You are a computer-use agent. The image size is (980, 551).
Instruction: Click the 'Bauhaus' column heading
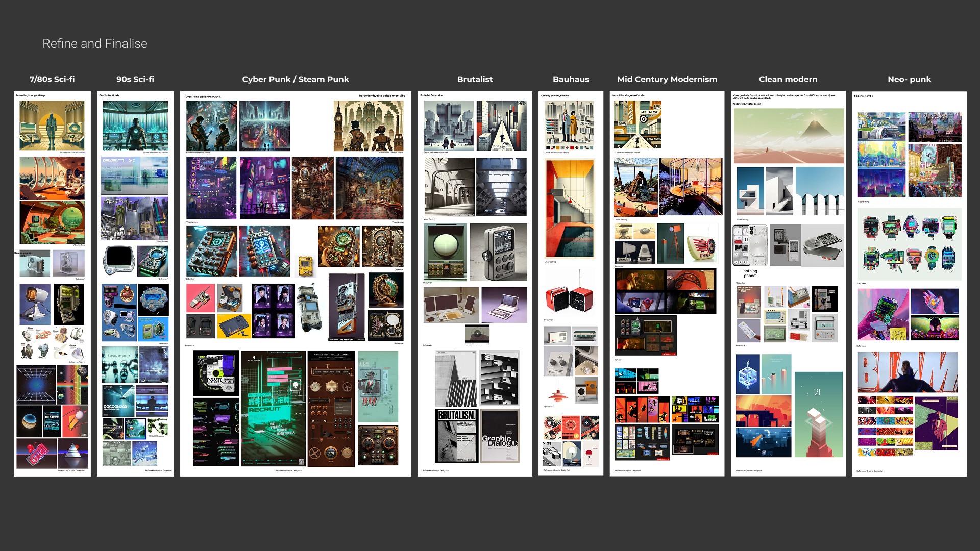tap(571, 79)
